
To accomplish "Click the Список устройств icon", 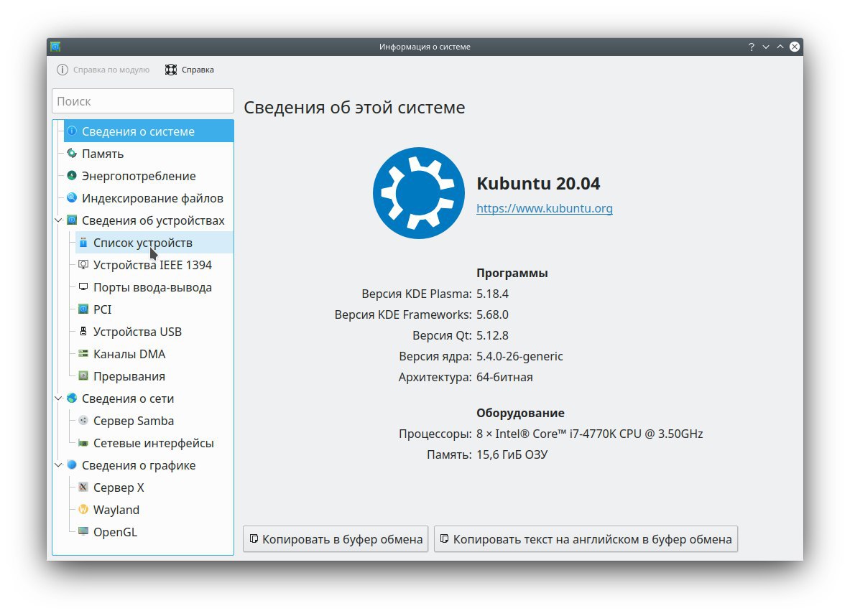I will 83,243.
